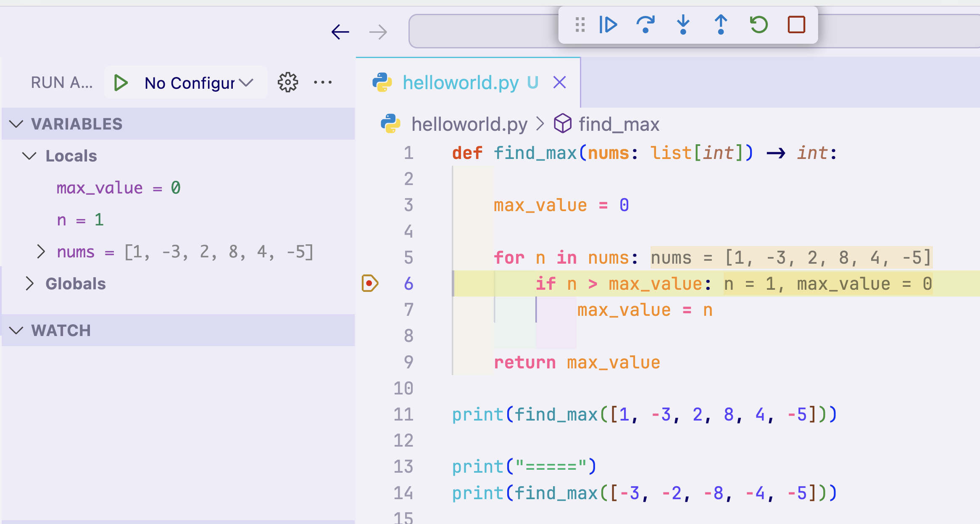
Task: Click the Step Out arrow icon
Action: pos(721,25)
